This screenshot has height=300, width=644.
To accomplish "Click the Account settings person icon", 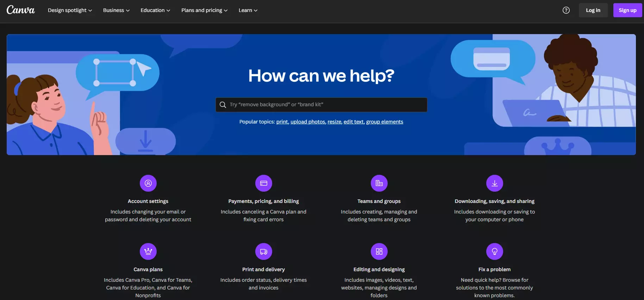I will pos(148,183).
